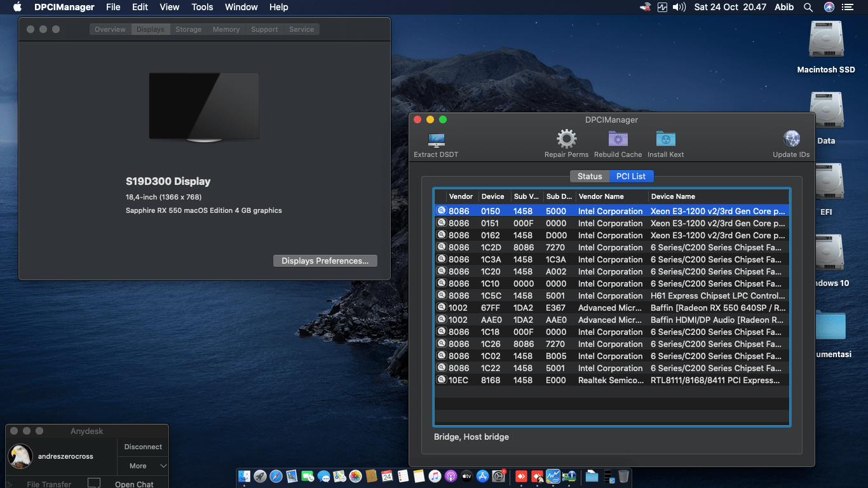Click the Trash icon in the Dock

(623, 475)
